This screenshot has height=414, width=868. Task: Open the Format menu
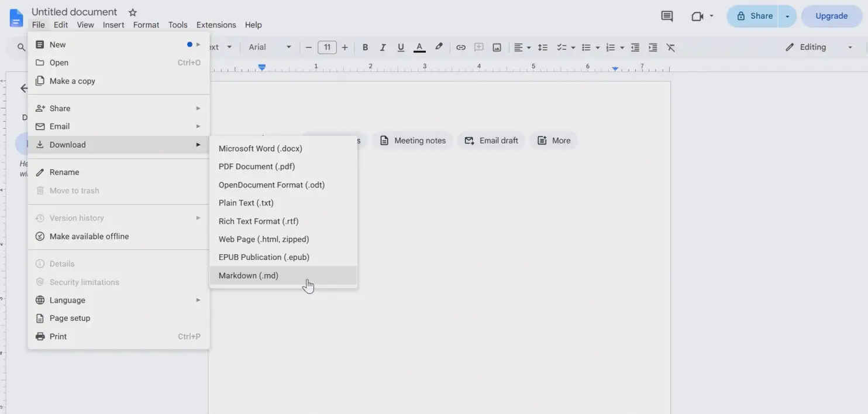146,25
